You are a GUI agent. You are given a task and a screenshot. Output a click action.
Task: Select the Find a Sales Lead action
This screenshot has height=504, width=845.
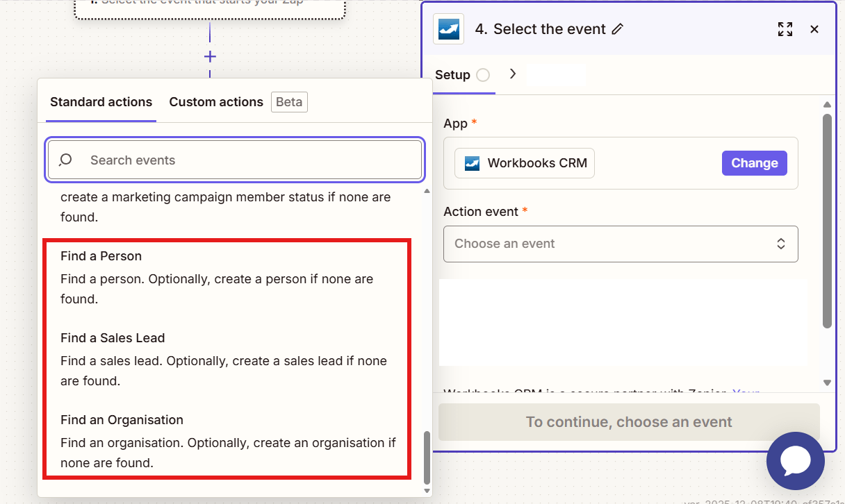point(113,338)
